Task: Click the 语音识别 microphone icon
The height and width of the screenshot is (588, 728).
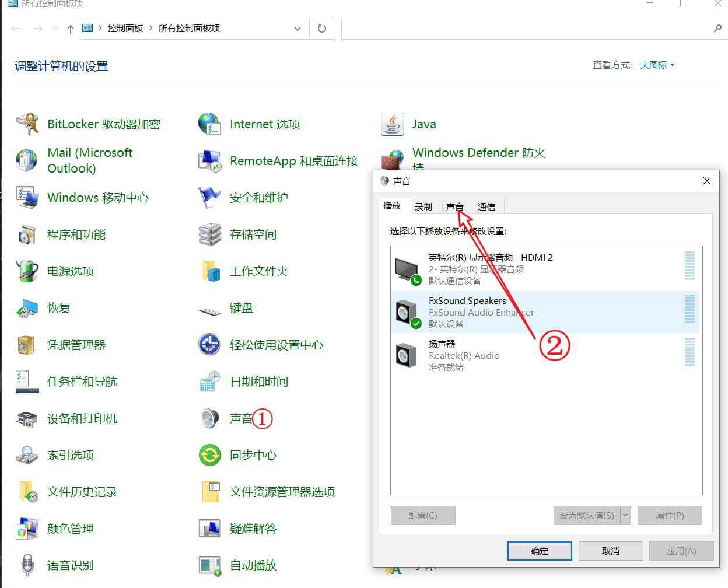Action: pos(27,565)
